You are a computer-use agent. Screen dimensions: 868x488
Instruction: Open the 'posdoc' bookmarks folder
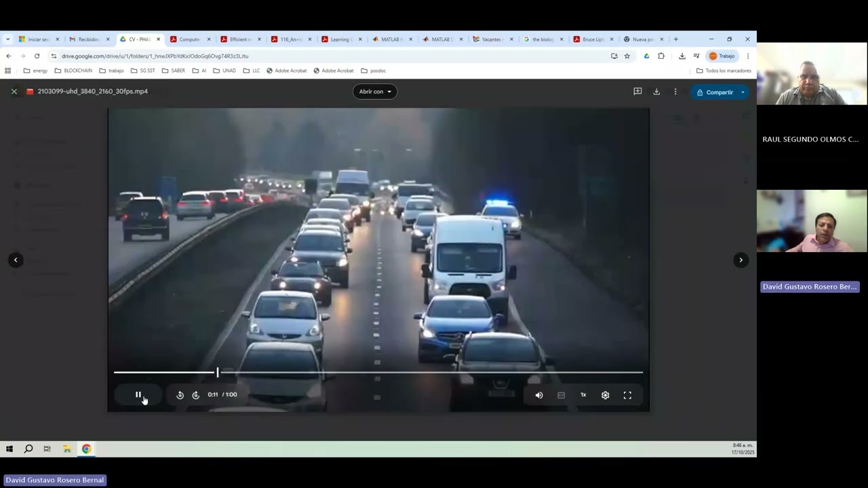pyautogui.click(x=374, y=70)
